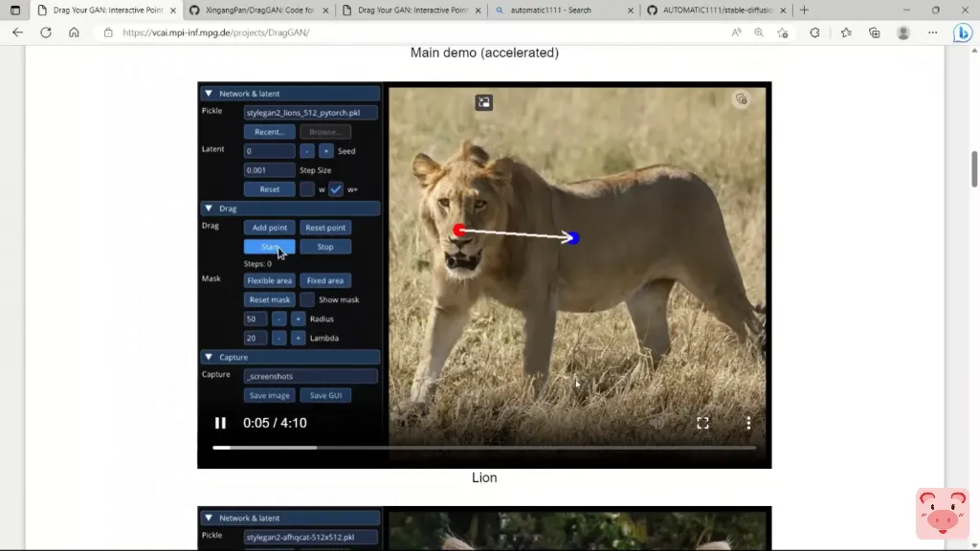The height and width of the screenshot is (551, 980).
Task: Add page to favorites
Action: click(783, 33)
